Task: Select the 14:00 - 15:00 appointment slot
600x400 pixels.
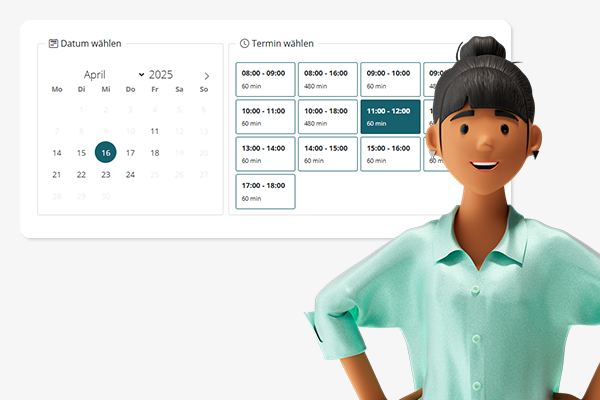Action: (x=328, y=154)
